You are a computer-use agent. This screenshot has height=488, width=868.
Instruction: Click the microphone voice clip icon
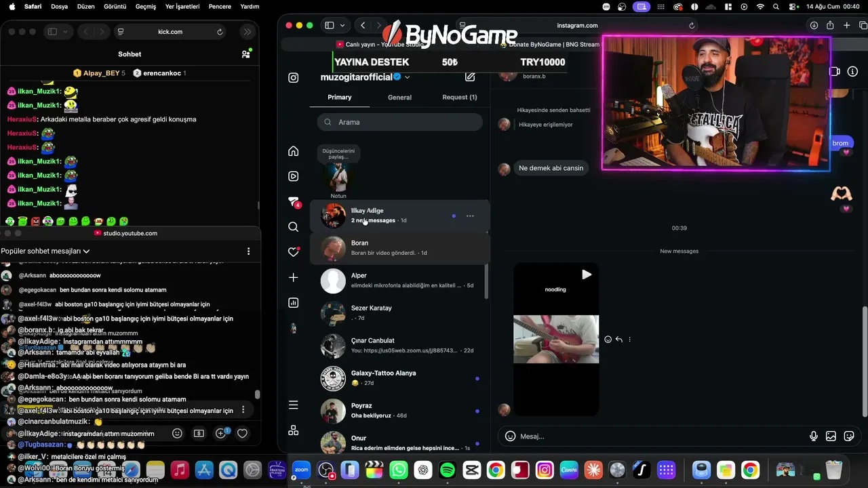point(814,436)
